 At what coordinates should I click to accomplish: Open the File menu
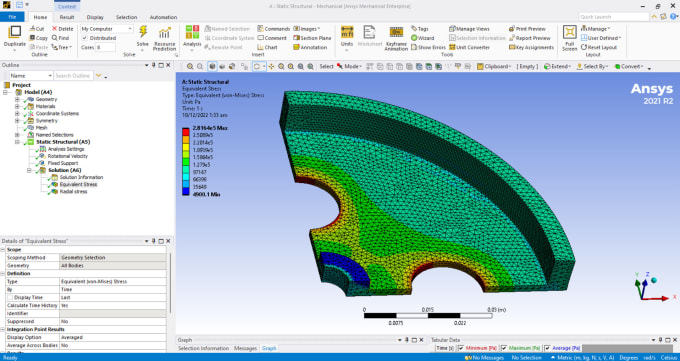(12, 17)
